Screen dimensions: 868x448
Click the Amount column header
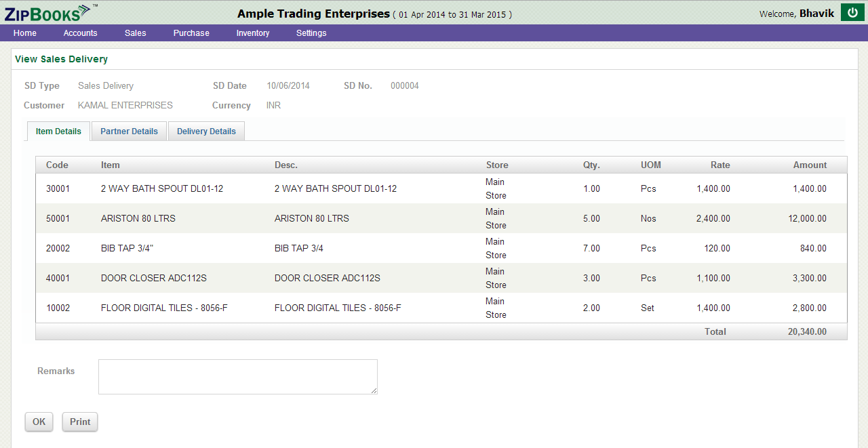[810, 165]
